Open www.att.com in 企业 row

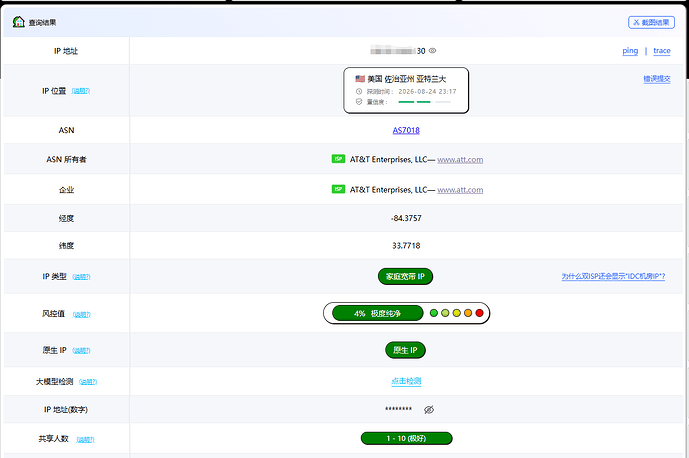pos(460,190)
